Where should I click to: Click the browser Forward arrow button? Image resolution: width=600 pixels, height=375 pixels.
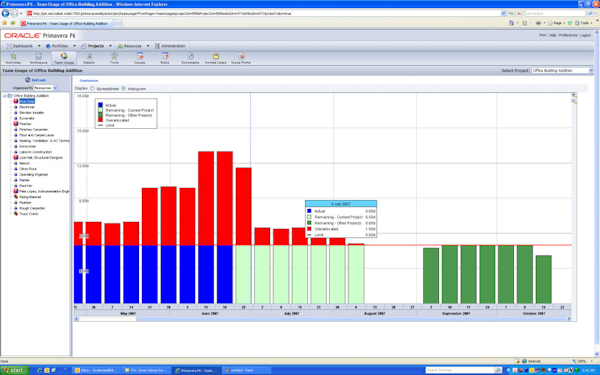click(14, 13)
